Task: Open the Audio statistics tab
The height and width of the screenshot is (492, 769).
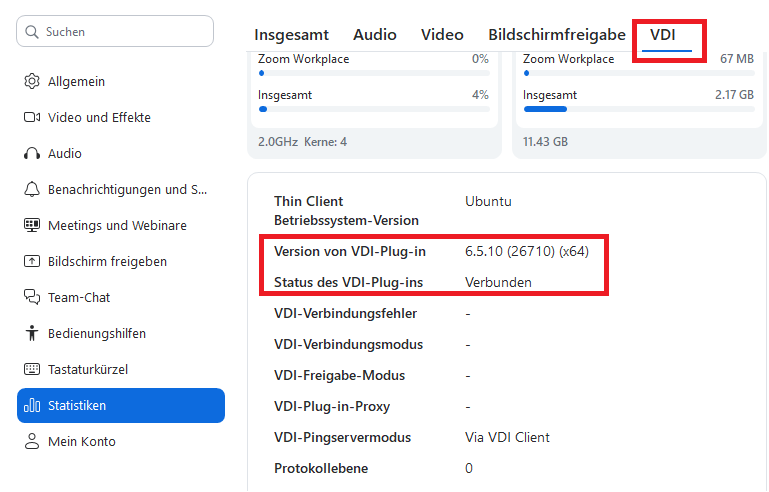Action: (375, 34)
